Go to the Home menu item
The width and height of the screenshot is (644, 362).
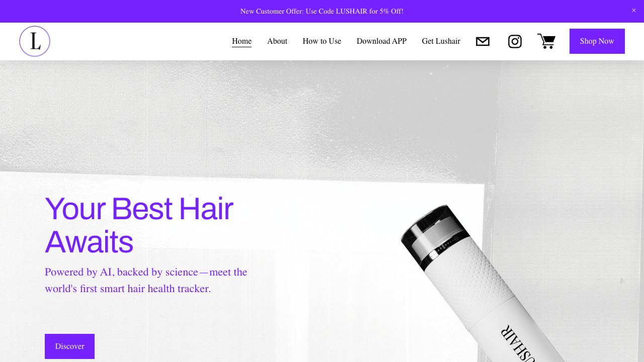(x=242, y=41)
